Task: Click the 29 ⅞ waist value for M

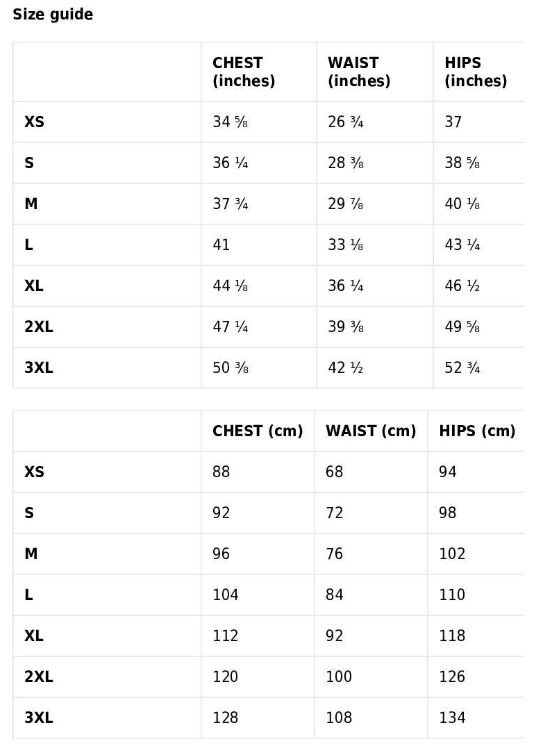Action: pyautogui.click(x=345, y=204)
